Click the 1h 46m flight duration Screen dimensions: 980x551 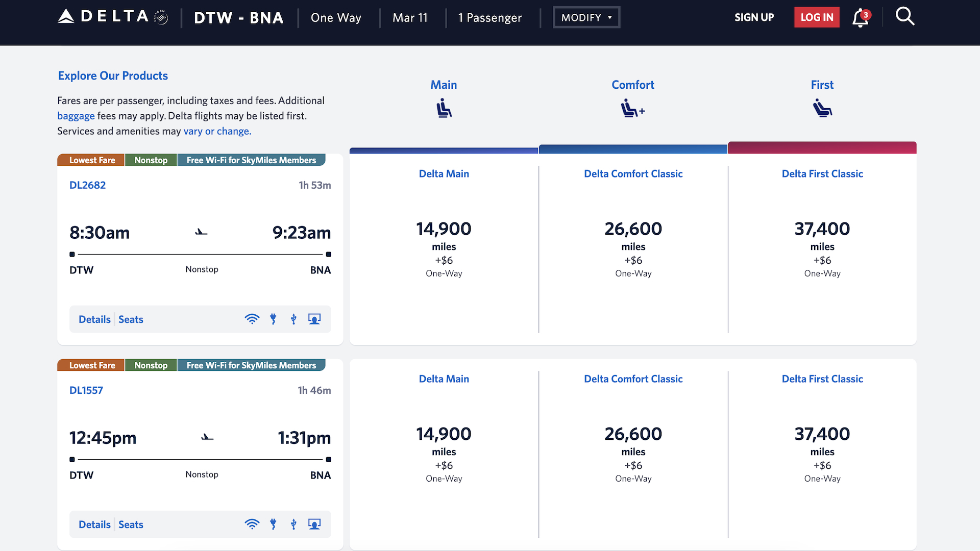[314, 390]
